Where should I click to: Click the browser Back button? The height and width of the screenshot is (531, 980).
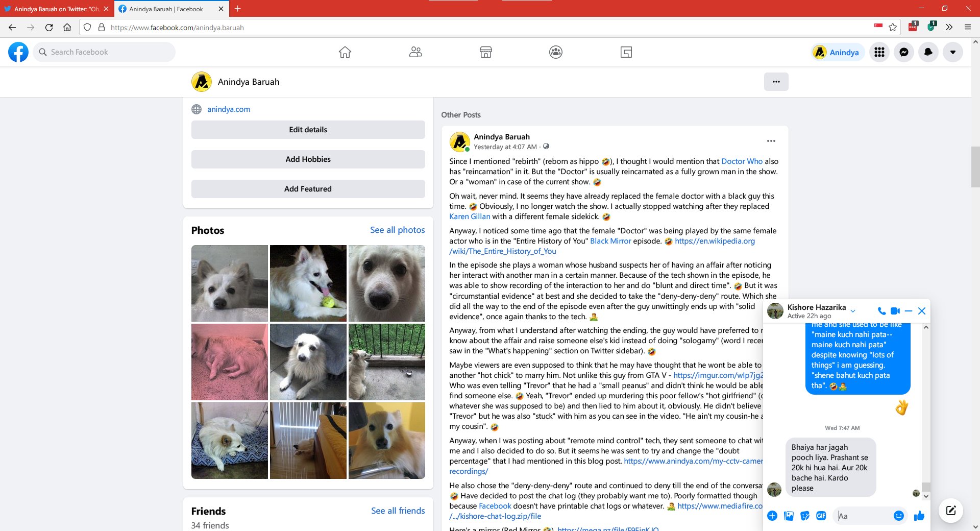pos(12,28)
